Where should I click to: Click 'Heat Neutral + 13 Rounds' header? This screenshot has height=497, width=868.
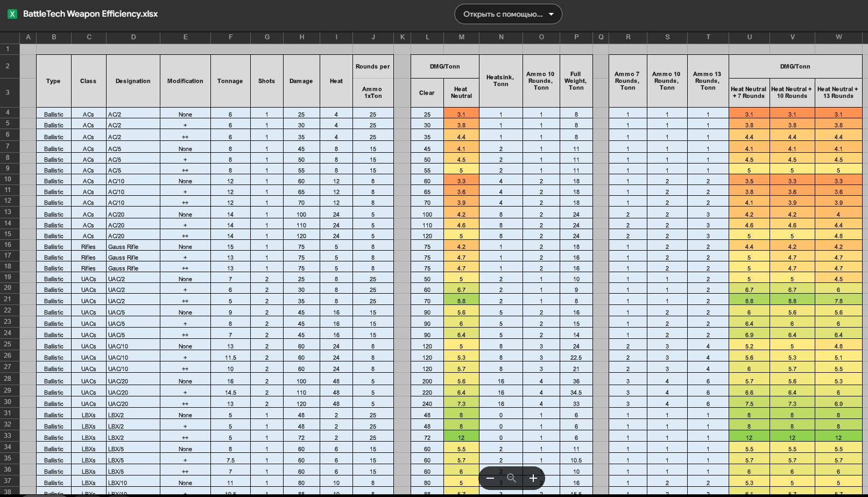tap(838, 93)
